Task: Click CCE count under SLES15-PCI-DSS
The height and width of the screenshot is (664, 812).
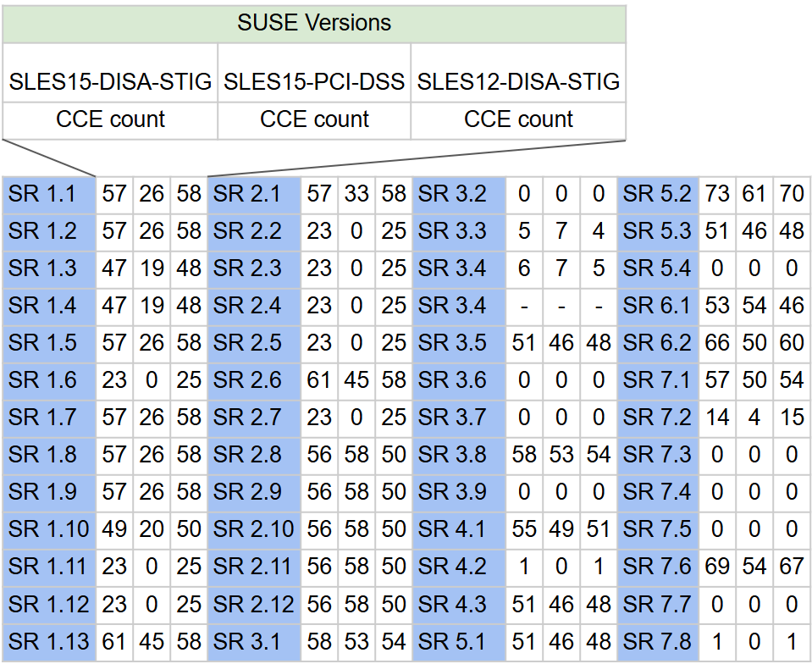Action: (x=314, y=119)
